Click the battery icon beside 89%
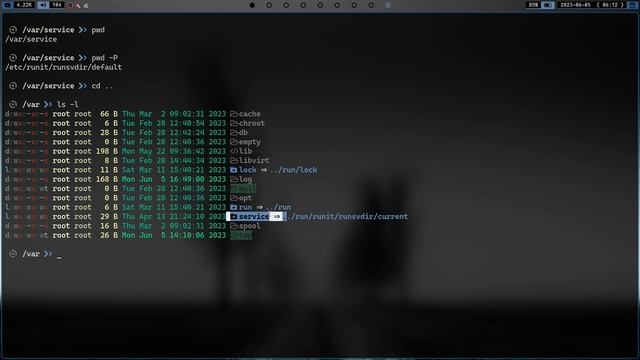This screenshot has width=640, height=360. tap(548, 5)
